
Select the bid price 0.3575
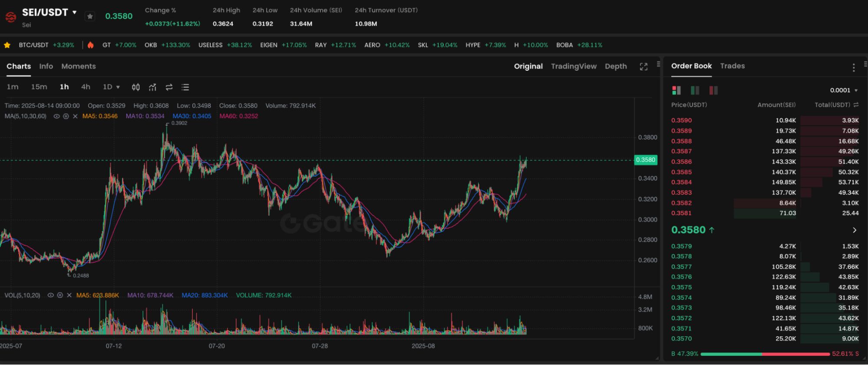(682, 287)
